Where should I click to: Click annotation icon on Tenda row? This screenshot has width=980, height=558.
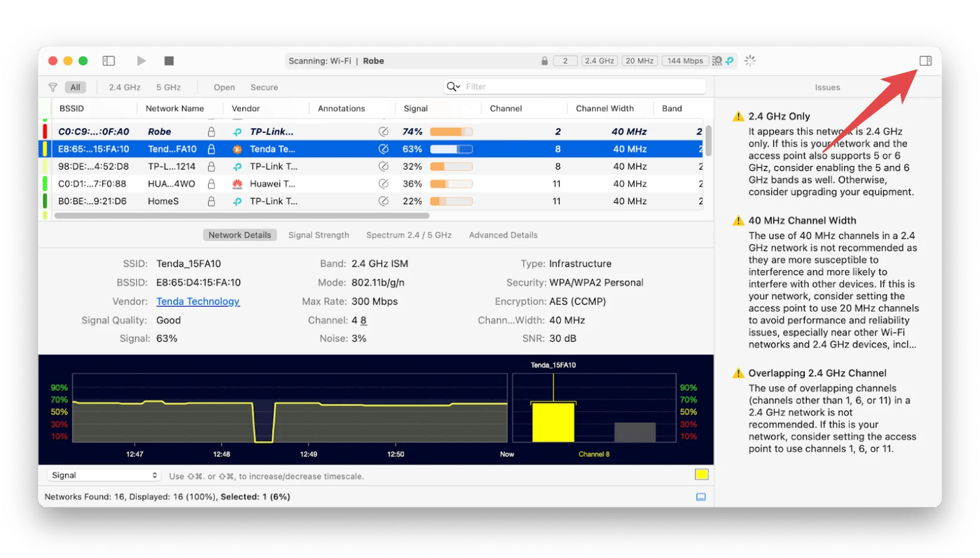(x=383, y=149)
